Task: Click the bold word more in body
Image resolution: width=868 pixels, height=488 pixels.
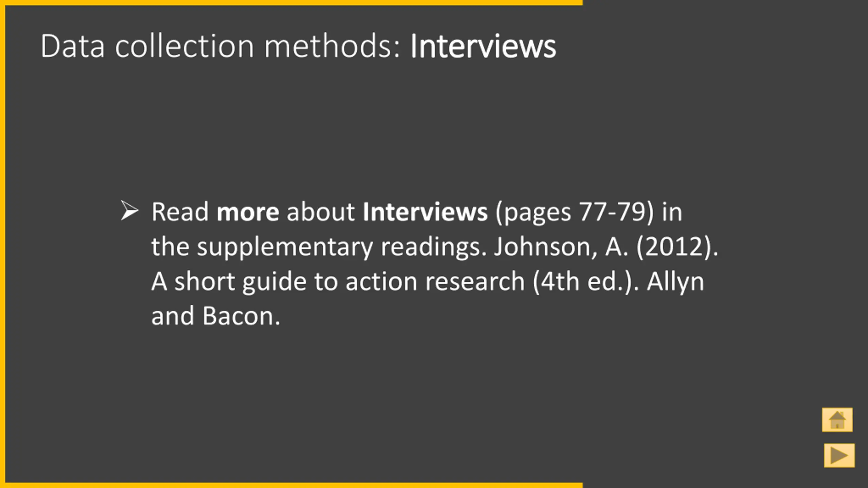Action: (x=248, y=212)
